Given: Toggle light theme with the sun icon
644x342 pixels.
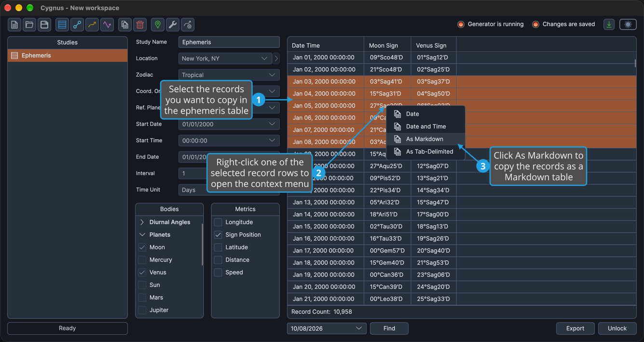Looking at the screenshot, I should tap(628, 24).
